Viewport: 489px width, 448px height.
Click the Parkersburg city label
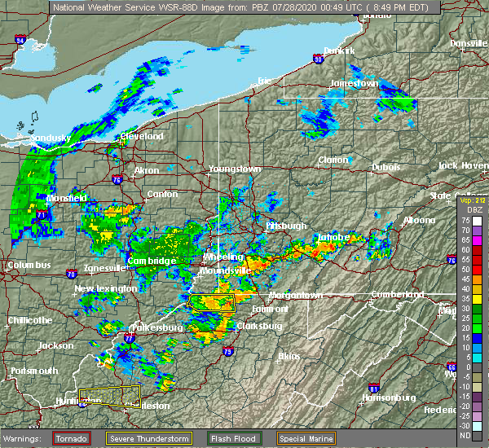pos(157,327)
